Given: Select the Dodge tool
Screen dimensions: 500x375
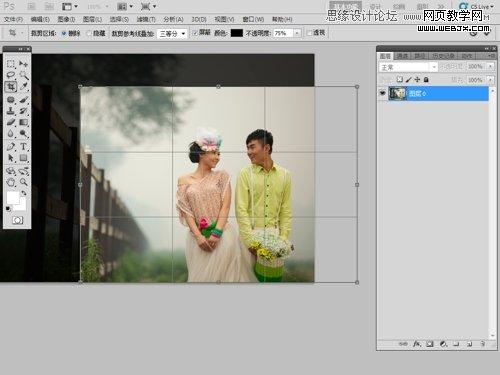Looking at the screenshot, I should [23, 134].
